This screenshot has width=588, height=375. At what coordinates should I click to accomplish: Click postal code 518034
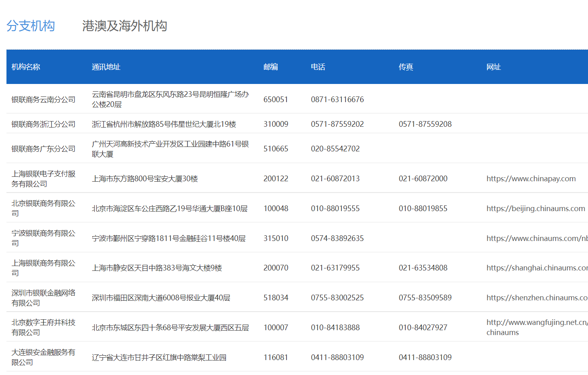(x=276, y=297)
